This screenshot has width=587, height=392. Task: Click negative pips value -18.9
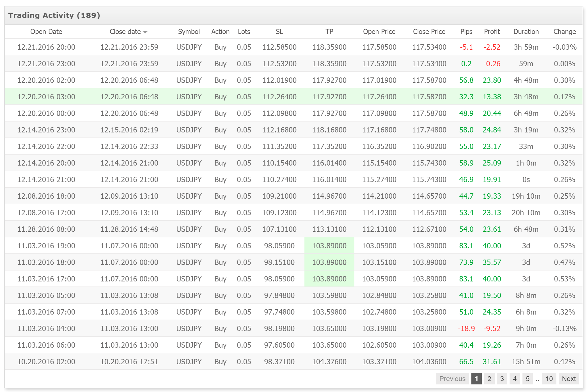tap(466, 329)
